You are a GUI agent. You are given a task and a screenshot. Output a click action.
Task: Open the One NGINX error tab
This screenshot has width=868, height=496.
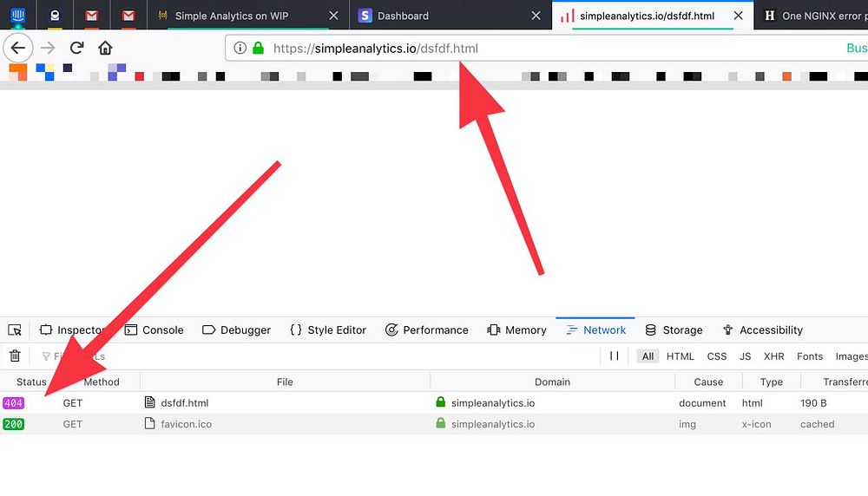tap(812, 16)
